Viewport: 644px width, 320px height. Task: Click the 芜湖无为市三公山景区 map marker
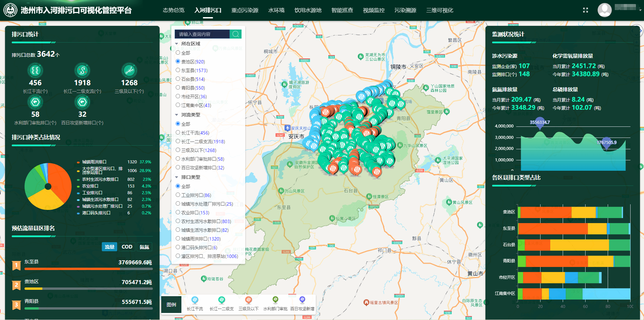(x=361, y=57)
